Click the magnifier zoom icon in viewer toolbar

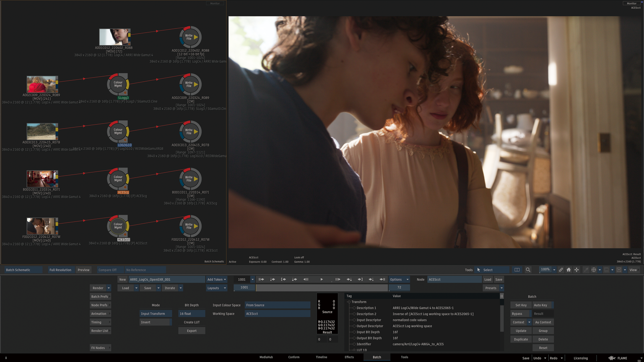pos(528,270)
